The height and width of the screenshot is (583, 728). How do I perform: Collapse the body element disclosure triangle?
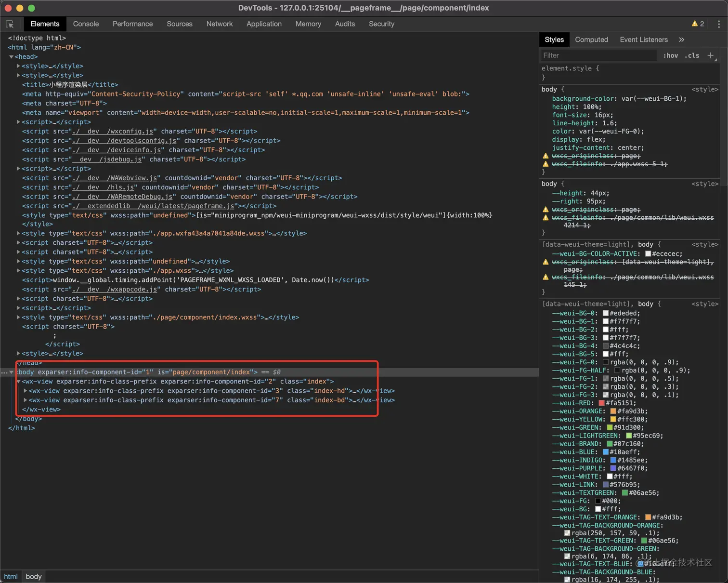(12, 372)
